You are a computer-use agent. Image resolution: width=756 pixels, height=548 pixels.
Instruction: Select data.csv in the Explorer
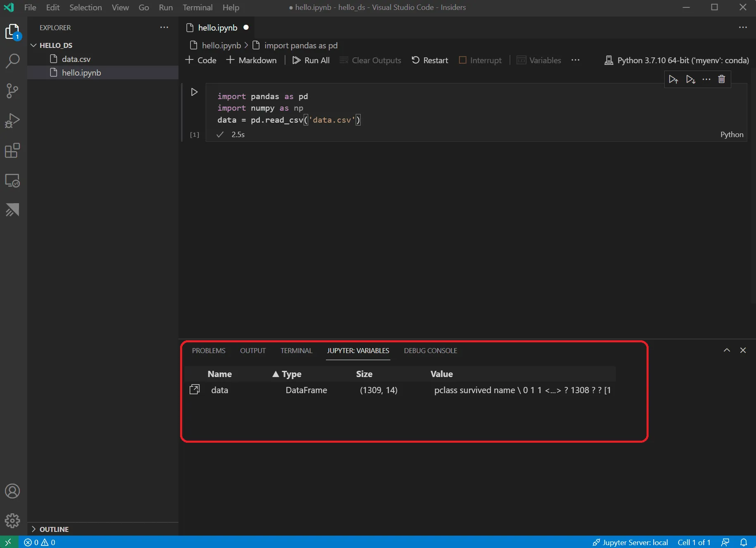pyautogui.click(x=76, y=59)
